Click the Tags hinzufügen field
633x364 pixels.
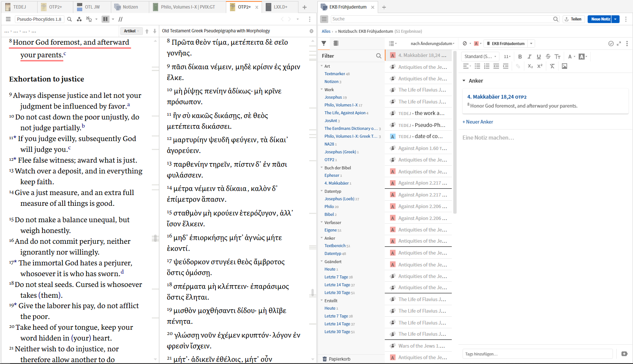coord(537,354)
